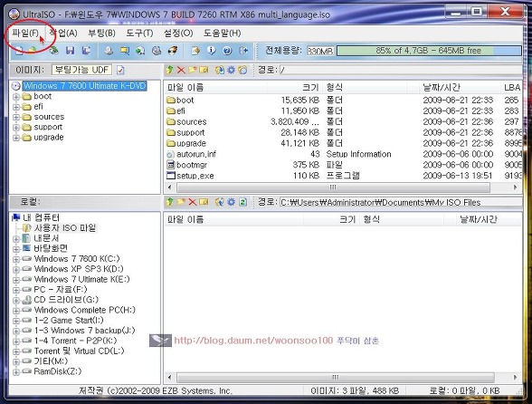Click image list horizontal scrollbar thumb
This screenshot has width=532, height=404.
click(333, 188)
